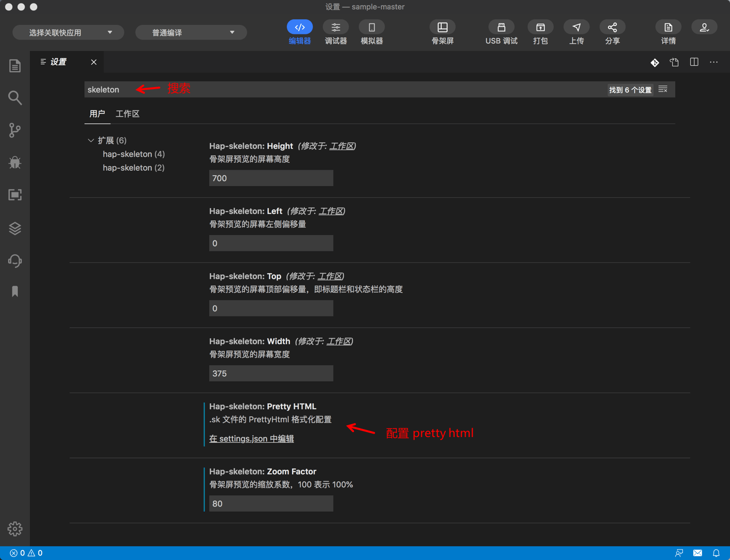Image resolution: width=730 pixels, height=560 pixels.
Task: Open the search view in sidebar
Action: click(15, 98)
